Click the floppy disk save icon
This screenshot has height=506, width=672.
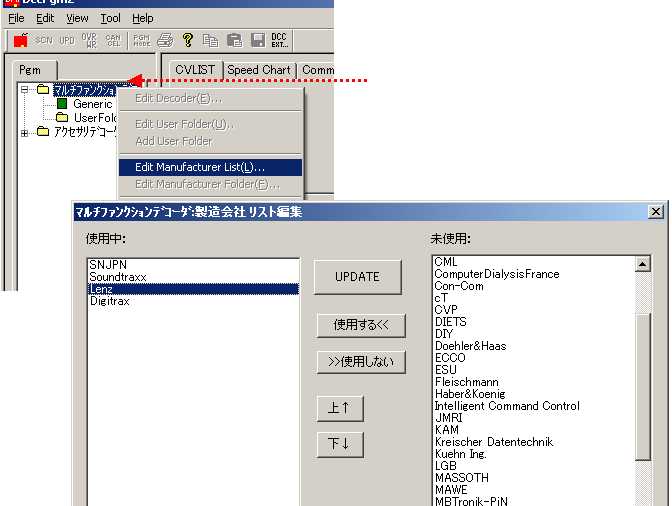click(258, 40)
